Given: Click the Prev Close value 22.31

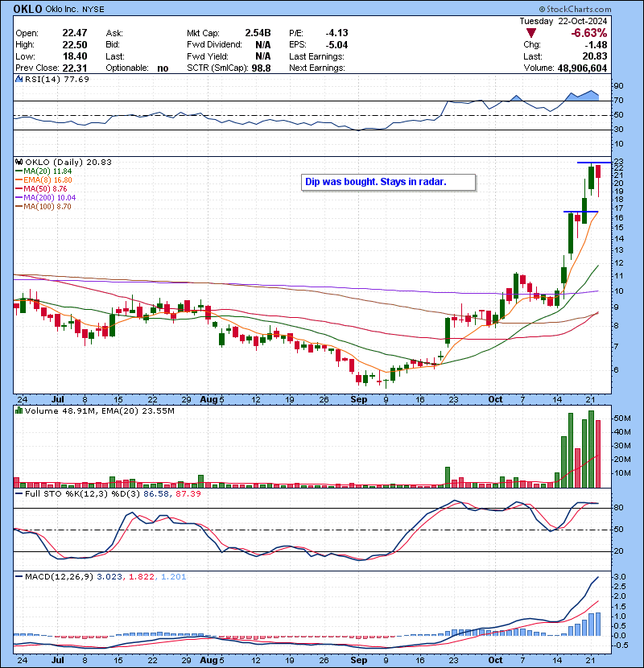Looking at the screenshot, I should point(75,68).
